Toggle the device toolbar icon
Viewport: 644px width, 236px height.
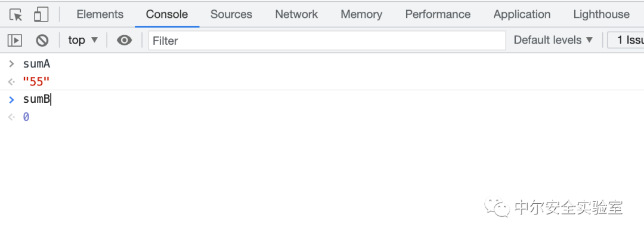[x=41, y=14]
